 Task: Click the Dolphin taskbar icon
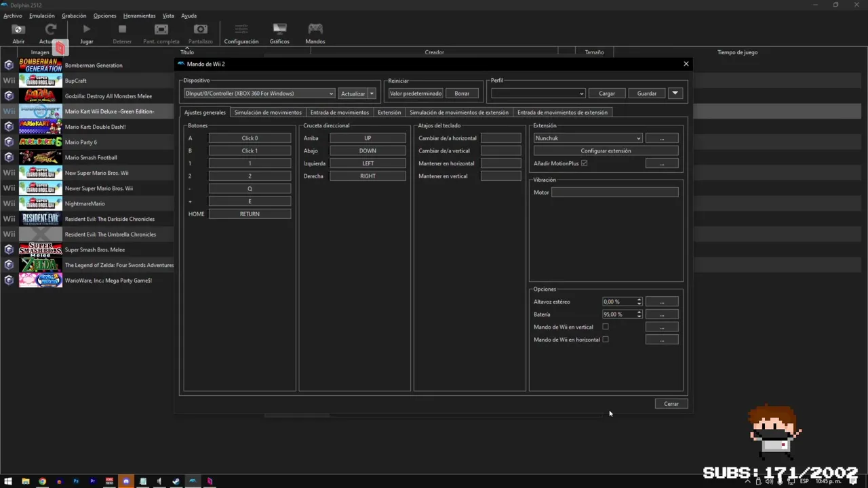click(x=193, y=481)
